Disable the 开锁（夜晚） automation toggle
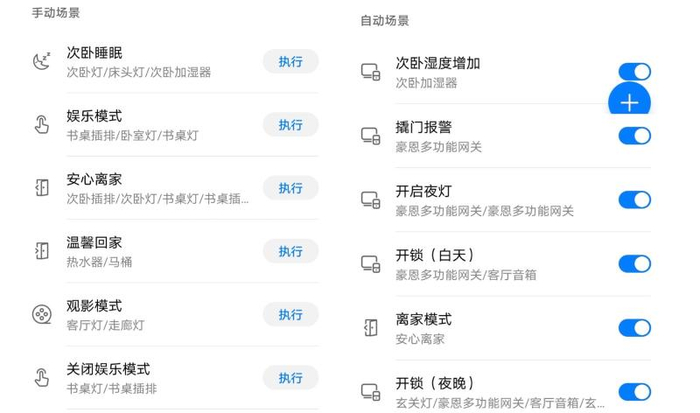Viewport: 700px width, 413px height. 634,392
